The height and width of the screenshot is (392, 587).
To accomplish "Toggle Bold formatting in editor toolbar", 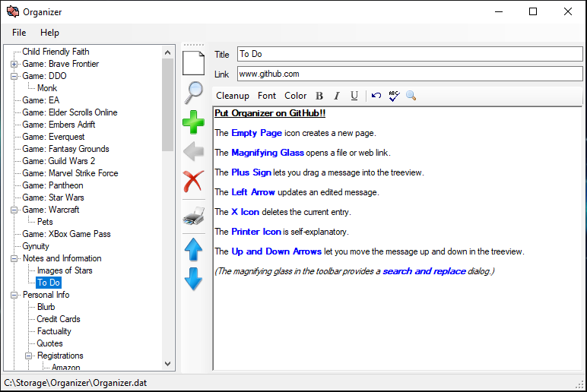I will pyautogui.click(x=319, y=96).
